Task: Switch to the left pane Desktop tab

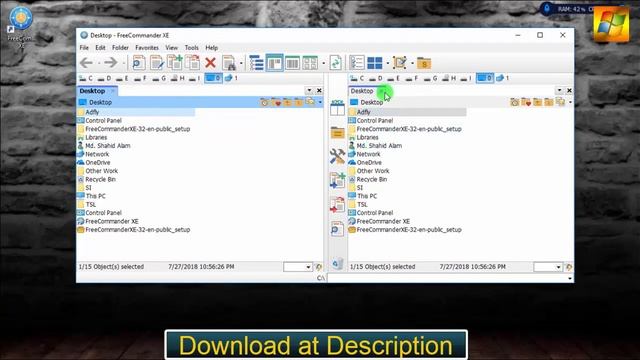Action: (x=97, y=91)
